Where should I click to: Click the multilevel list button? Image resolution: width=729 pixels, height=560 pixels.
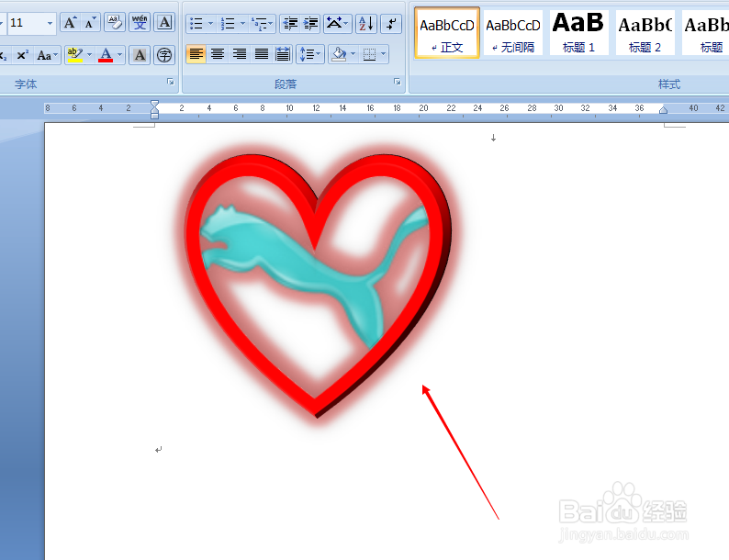click(263, 23)
